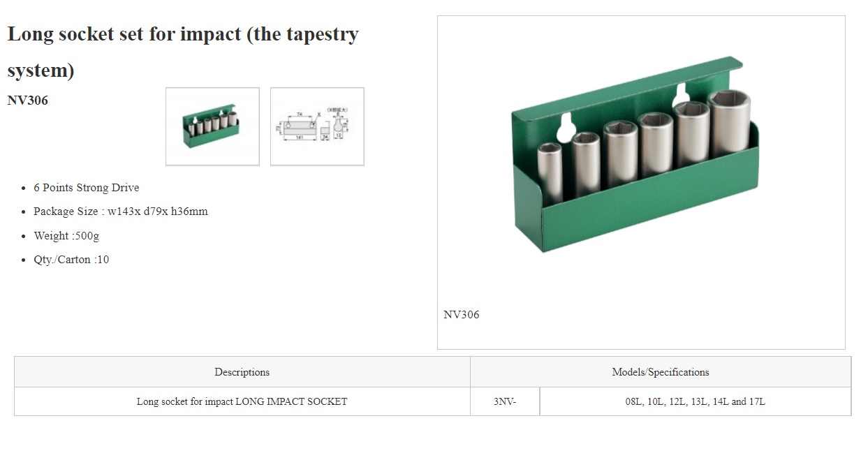The image size is (868, 467).
Task: Select the Package Size bullet text
Action: point(121,212)
